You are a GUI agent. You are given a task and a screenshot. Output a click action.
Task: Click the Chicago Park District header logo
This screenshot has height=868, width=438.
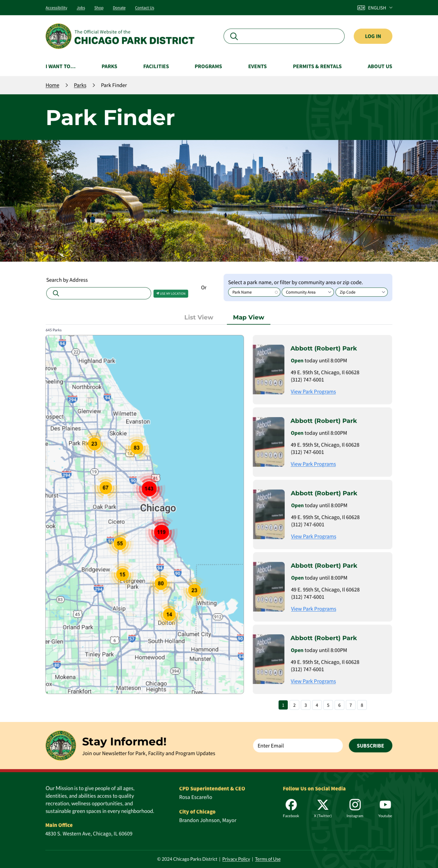[59, 36]
